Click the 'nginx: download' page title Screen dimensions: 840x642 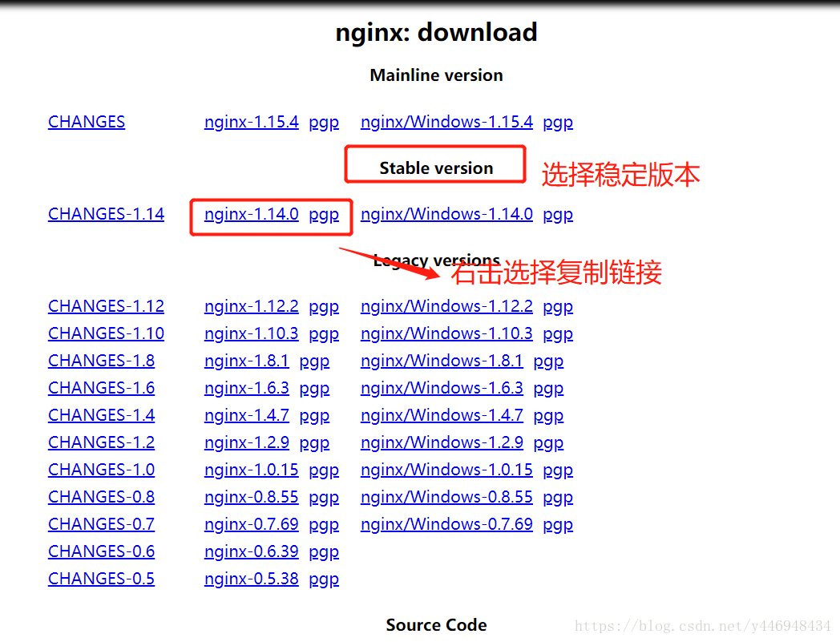click(436, 33)
